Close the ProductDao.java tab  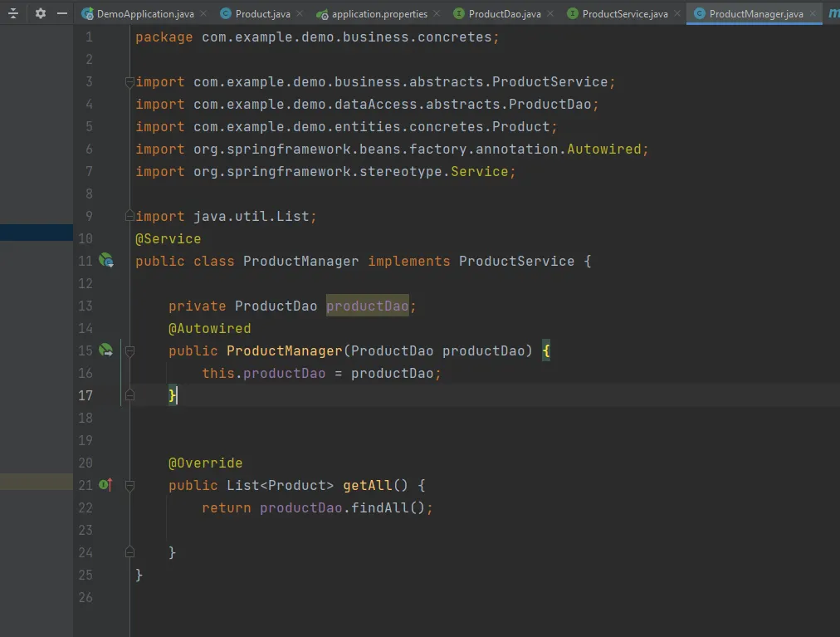coord(550,13)
